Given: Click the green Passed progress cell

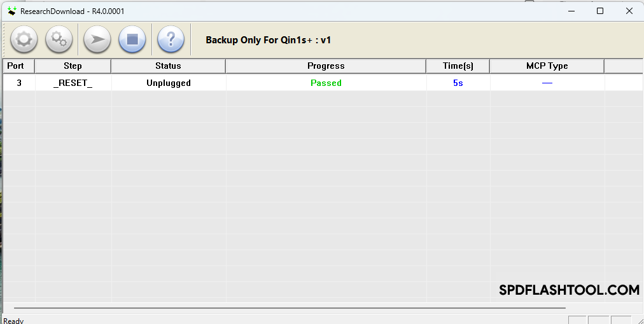Looking at the screenshot, I should click(x=326, y=83).
